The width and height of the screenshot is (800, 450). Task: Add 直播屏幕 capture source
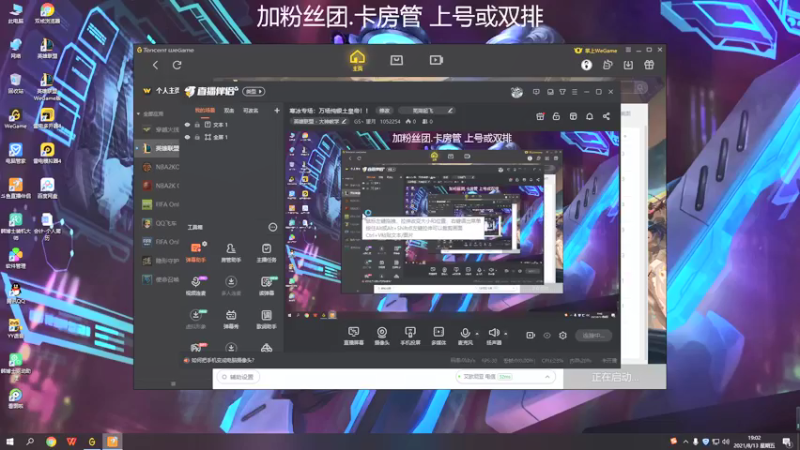(354, 336)
